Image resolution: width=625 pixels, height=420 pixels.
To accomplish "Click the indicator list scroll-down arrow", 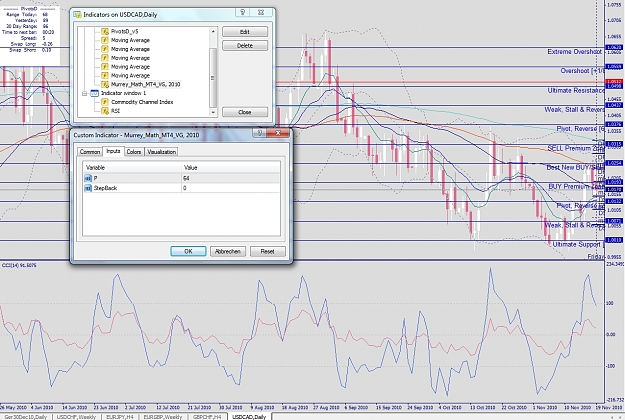I will pos(213,113).
